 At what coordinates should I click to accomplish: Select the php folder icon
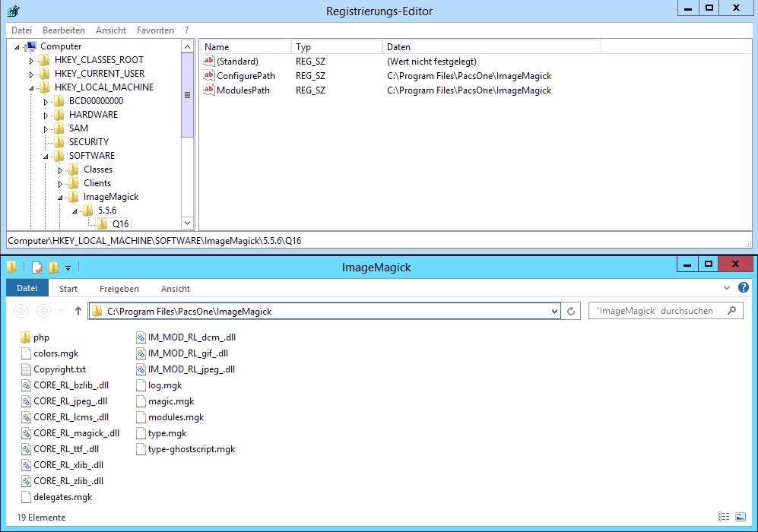pos(26,337)
